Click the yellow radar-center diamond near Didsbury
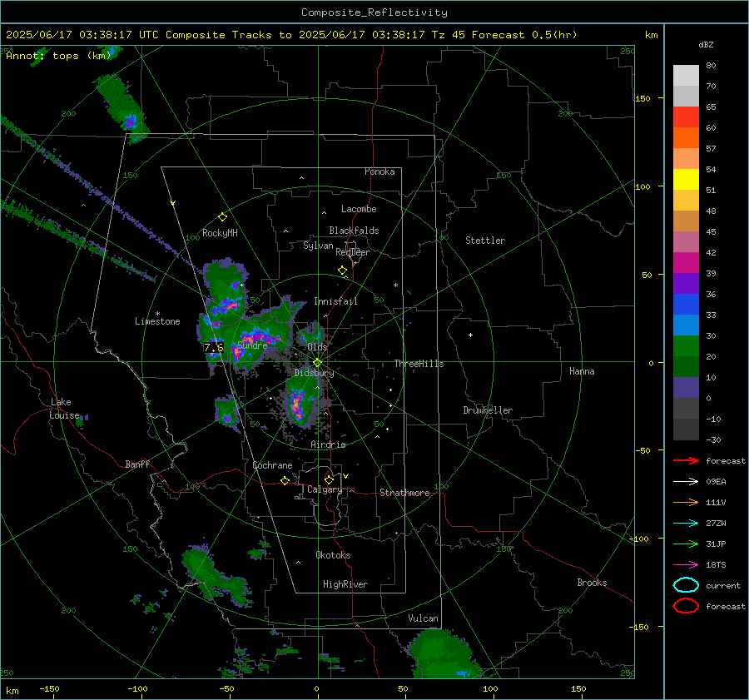The image size is (749, 700). tap(318, 362)
